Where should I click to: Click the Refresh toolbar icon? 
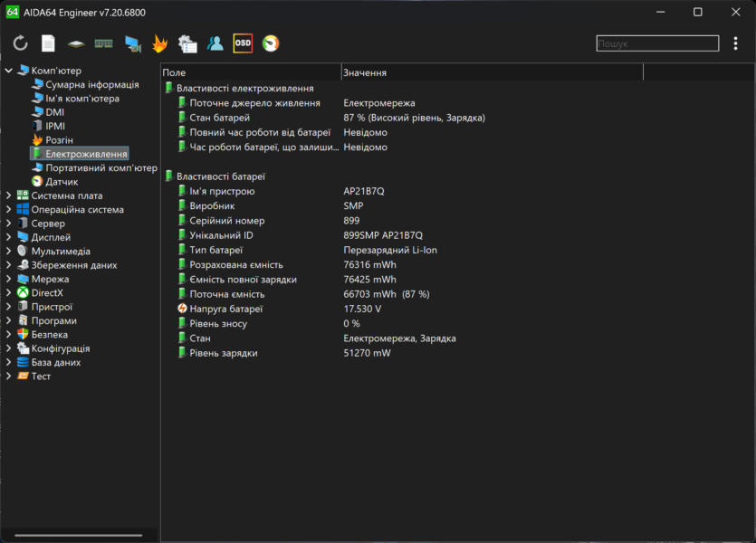click(x=20, y=43)
